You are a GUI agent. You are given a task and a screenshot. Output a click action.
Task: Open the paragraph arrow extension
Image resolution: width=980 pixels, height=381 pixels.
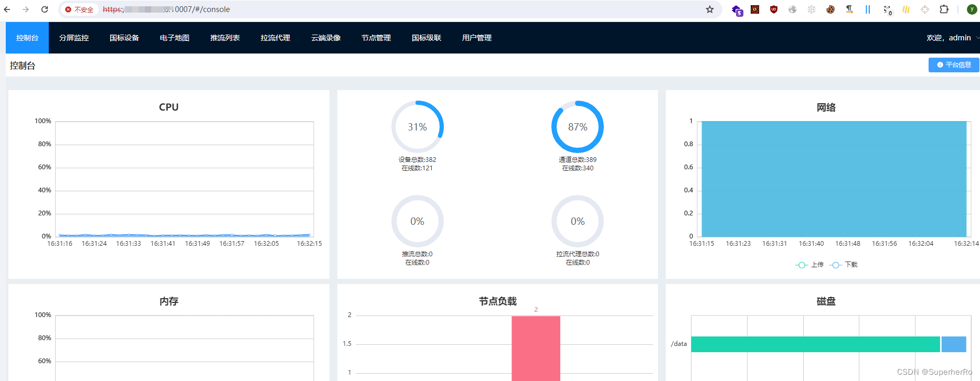point(849,9)
